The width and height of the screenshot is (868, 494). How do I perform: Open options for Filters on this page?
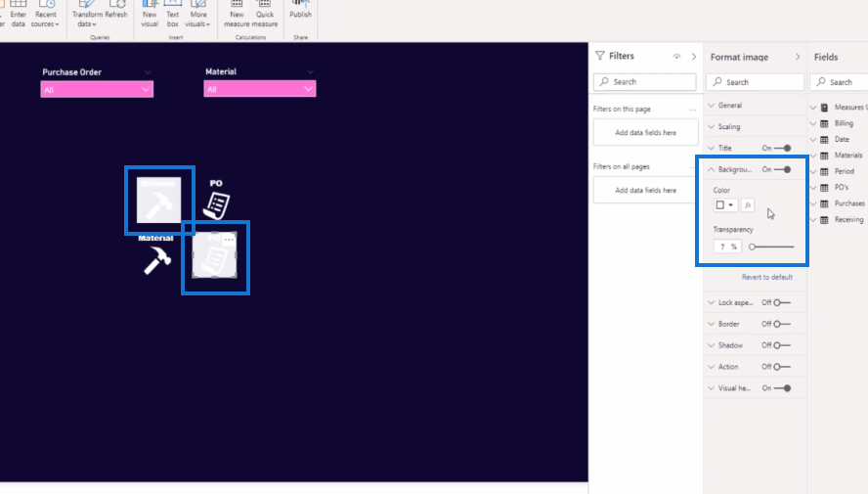tap(692, 110)
